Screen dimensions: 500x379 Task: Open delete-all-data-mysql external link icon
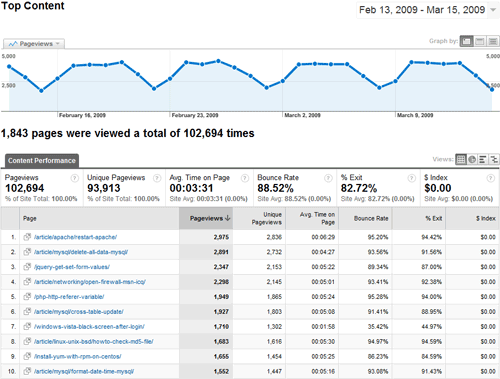pos(27,252)
